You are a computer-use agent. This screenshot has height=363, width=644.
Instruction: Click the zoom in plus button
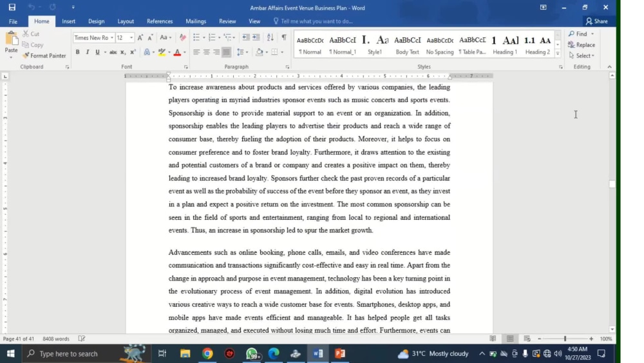(591, 338)
